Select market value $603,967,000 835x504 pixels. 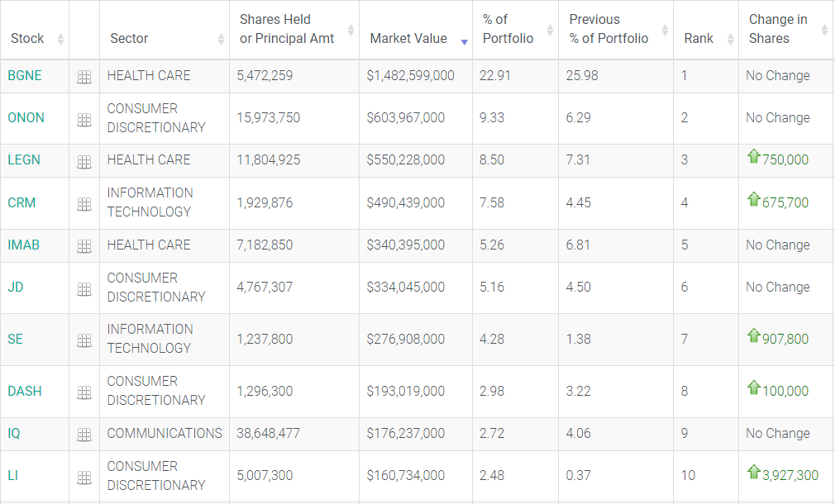click(405, 117)
